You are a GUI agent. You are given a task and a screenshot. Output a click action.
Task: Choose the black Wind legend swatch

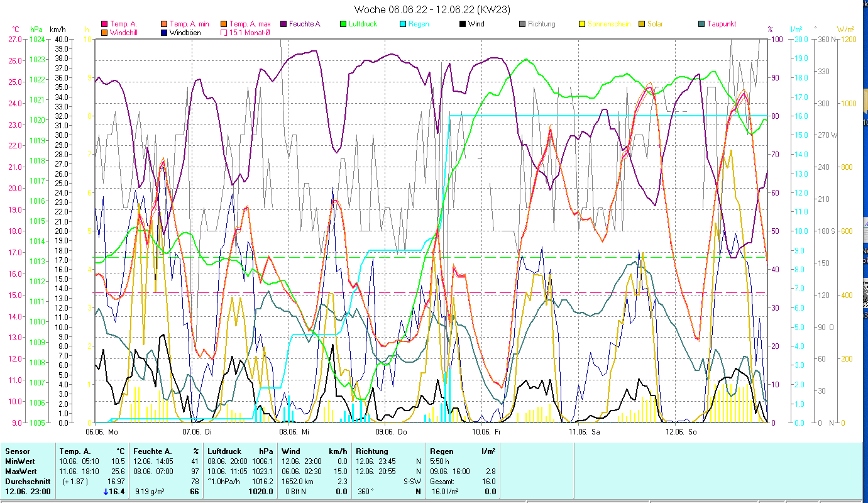463,24
